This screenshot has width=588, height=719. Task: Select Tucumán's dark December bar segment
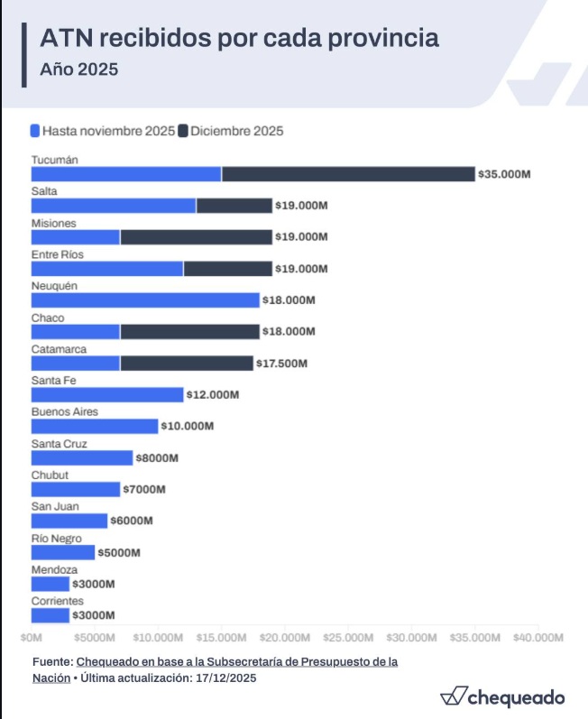pyautogui.click(x=348, y=174)
